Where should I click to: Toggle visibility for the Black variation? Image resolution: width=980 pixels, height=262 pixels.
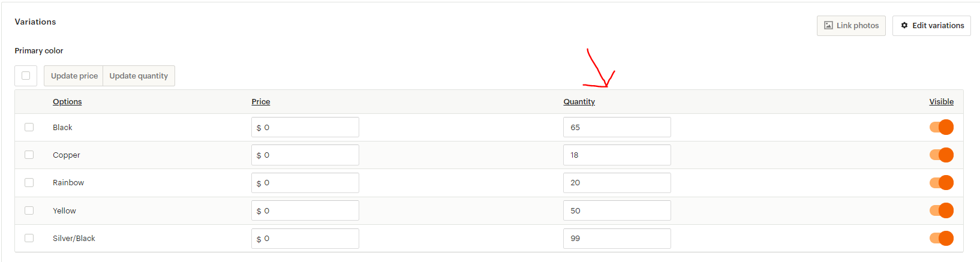[942, 127]
